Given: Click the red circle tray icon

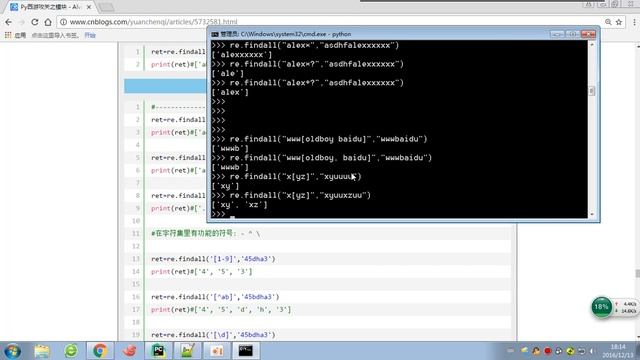Looking at the screenshot, I should 548,351.
